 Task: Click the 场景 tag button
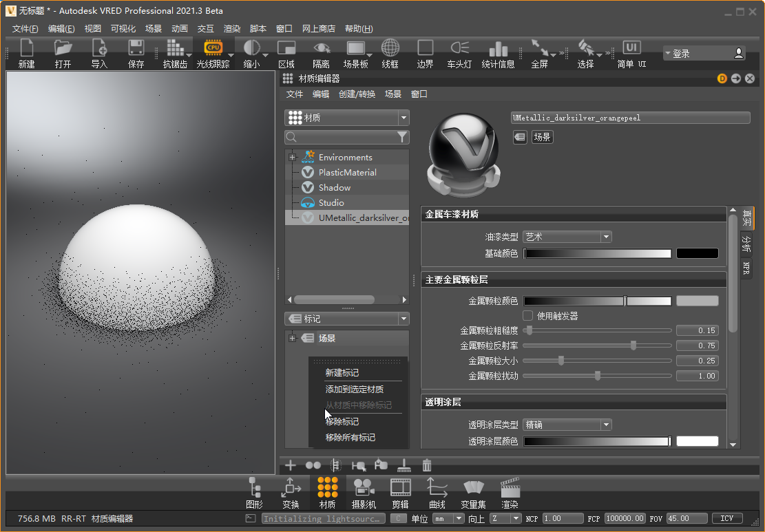pyautogui.click(x=541, y=137)
